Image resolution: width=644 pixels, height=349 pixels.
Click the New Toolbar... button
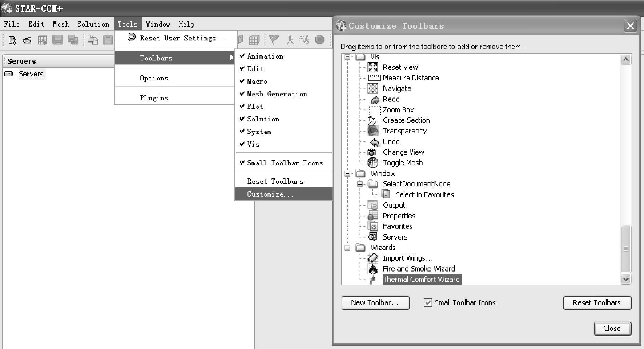375,303
